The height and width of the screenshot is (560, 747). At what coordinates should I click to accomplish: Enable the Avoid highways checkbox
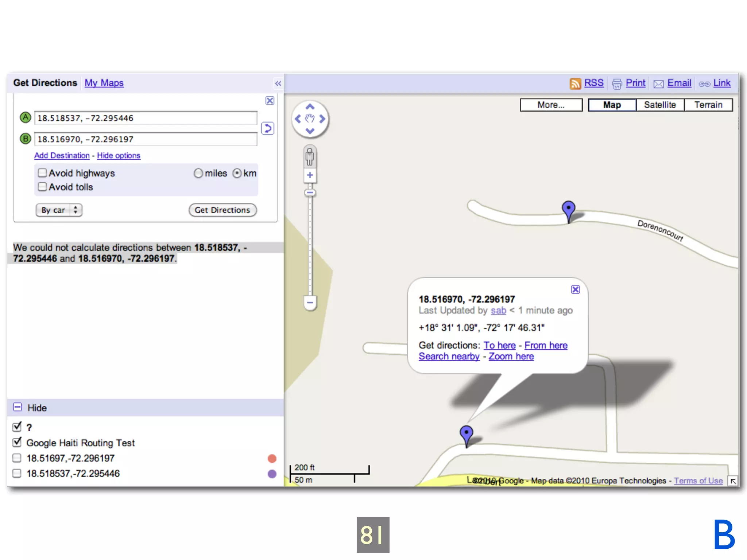click(x=43, y=173)
